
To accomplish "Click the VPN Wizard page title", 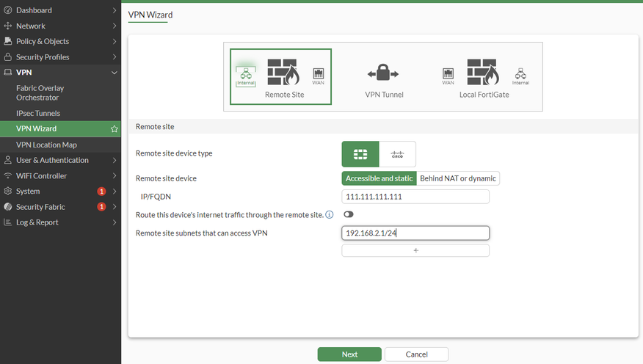I will 150,15.
